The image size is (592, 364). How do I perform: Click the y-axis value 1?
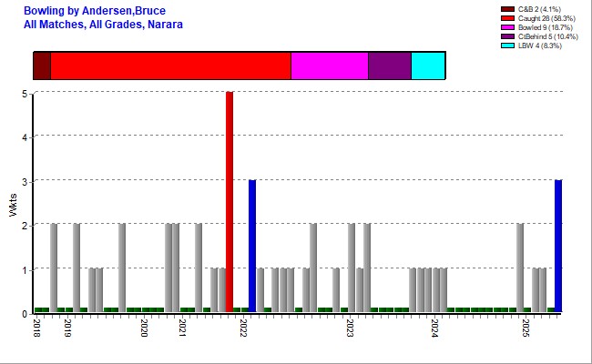pyautogui.click(x=25, y=270)
